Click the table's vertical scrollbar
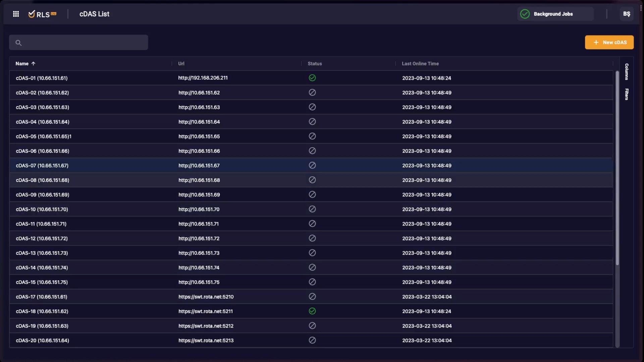This screenshot has height=362, width=644. click(x=617, y=168)
